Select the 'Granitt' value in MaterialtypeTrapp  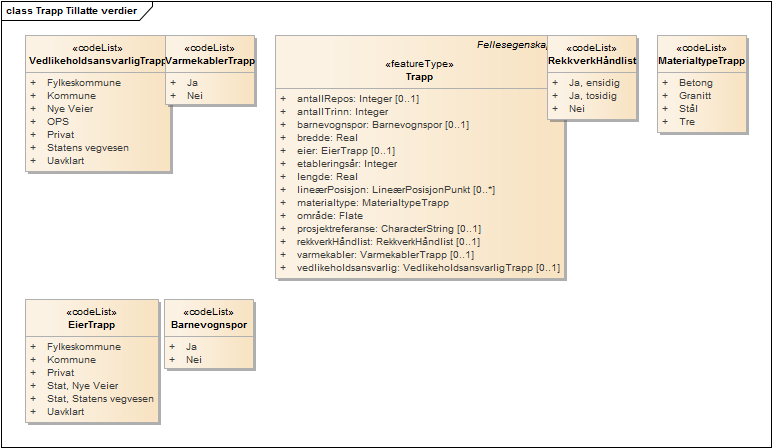click(694, 96)
